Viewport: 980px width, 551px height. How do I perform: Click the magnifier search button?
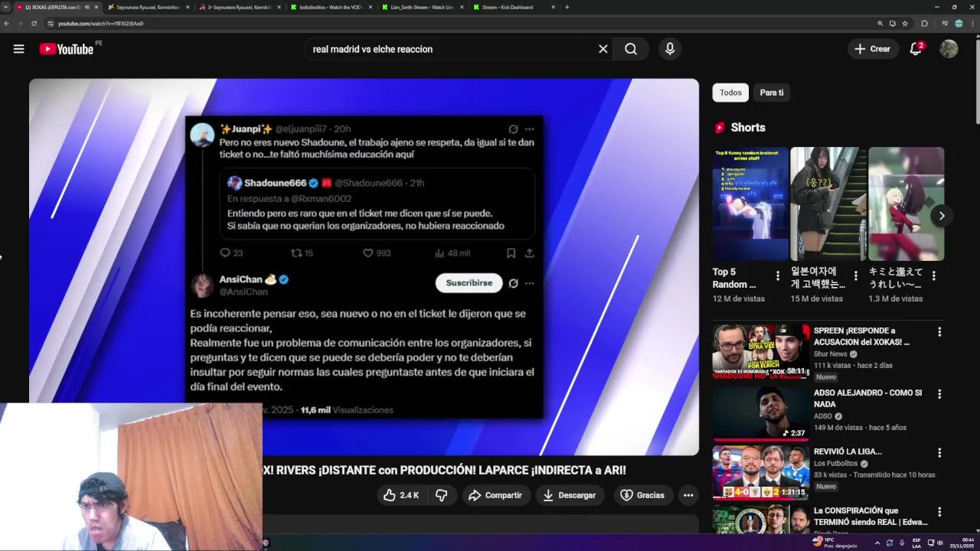(x=631, y=49)
